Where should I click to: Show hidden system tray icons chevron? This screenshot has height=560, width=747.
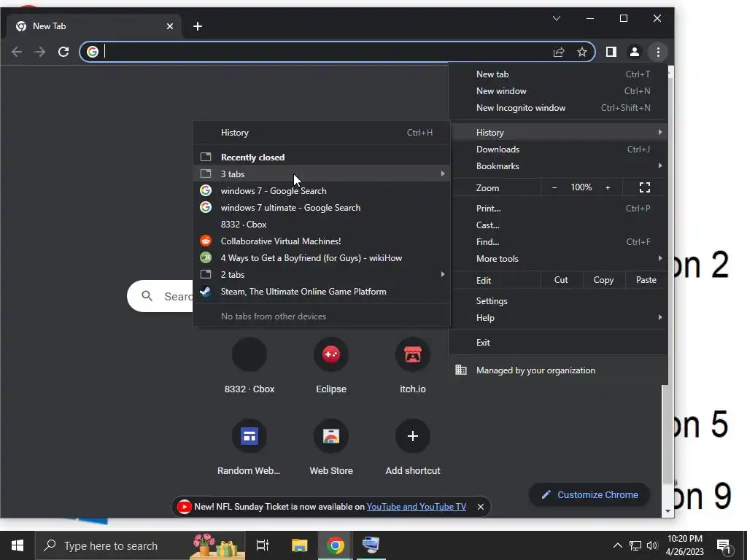pyautogui.click(x=617, y=545)
